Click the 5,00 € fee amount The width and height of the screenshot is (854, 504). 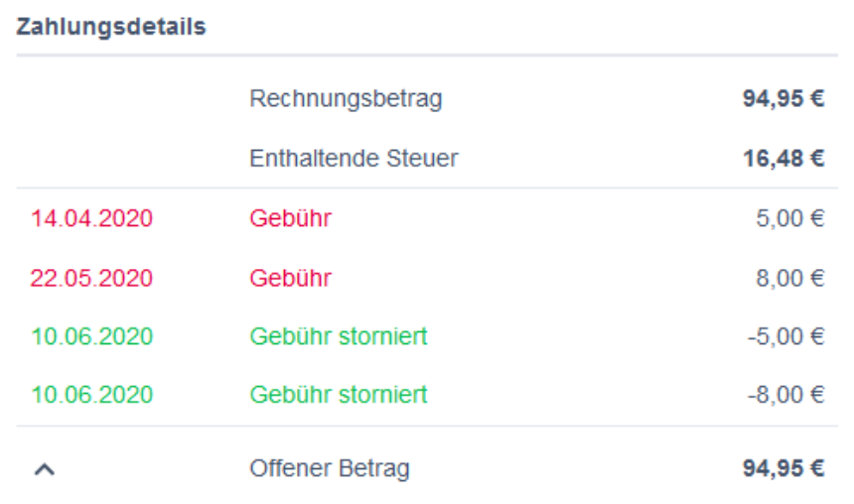point(790,218)
